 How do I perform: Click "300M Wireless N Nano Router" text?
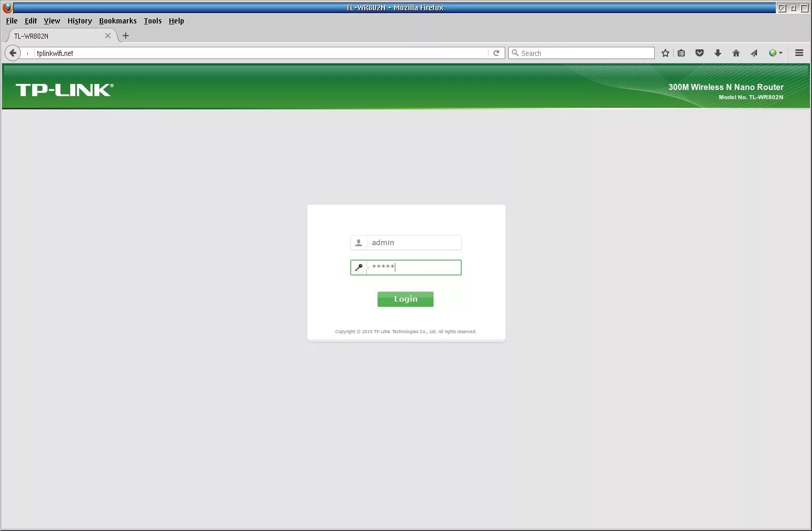[x=726, y=87]
